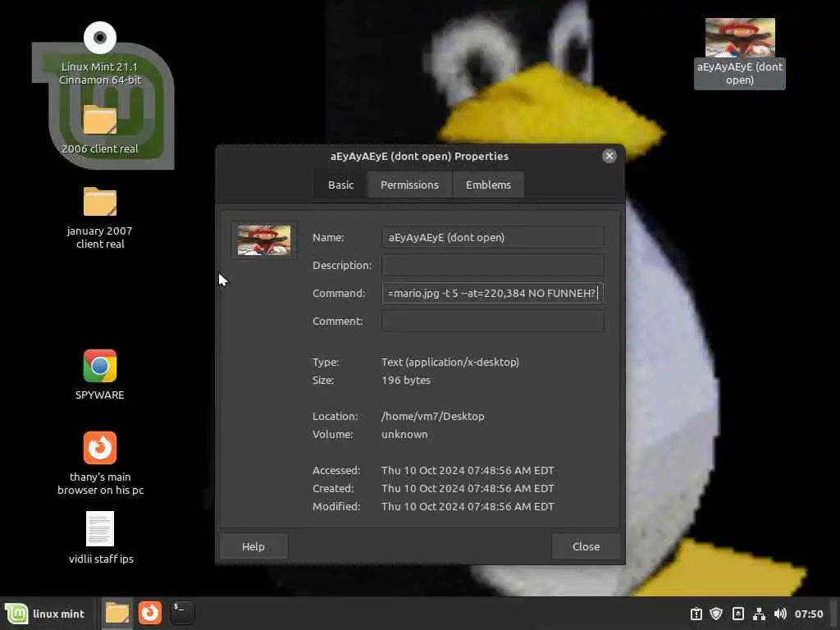
Task: Launch thany's main browser shortcut
Action: point(99,448)
